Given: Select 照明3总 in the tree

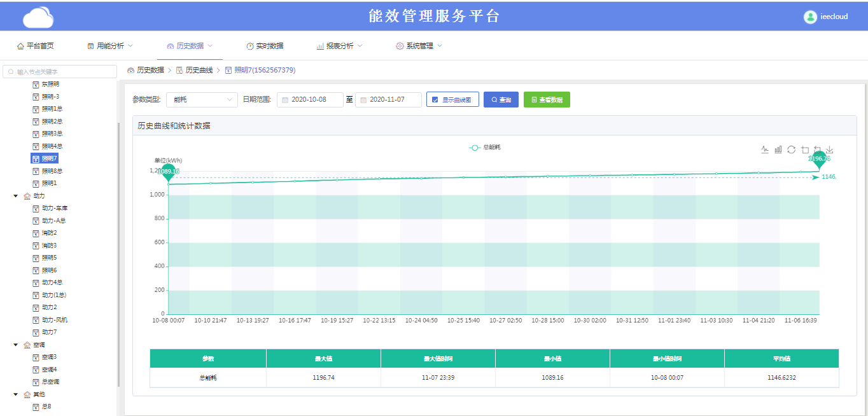Looking at the screenshot, I should pos(52,134).
